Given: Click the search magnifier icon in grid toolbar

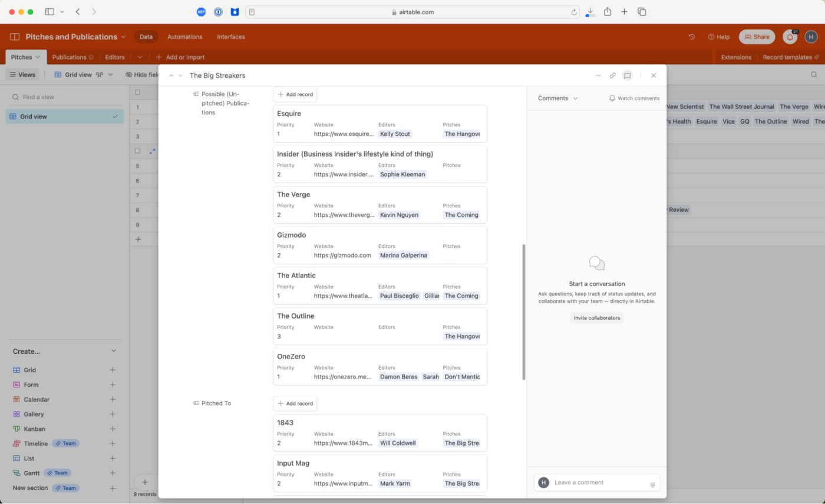Looking at the screenshot, I should point(814,75).
